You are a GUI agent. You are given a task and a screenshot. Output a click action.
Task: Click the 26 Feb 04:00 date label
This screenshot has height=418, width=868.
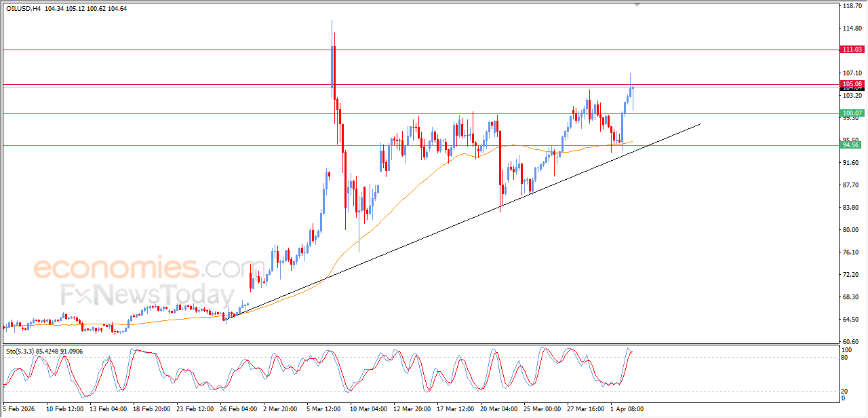click(x=237, y=409)
